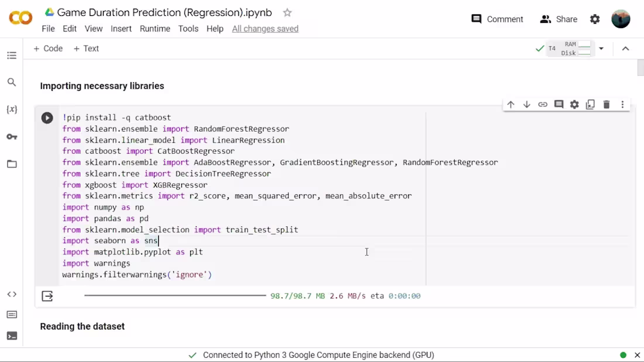Open the variables inspector {x} panel
Image resolution: width=644 pixels, height=362 pixels.
[12, 109]
